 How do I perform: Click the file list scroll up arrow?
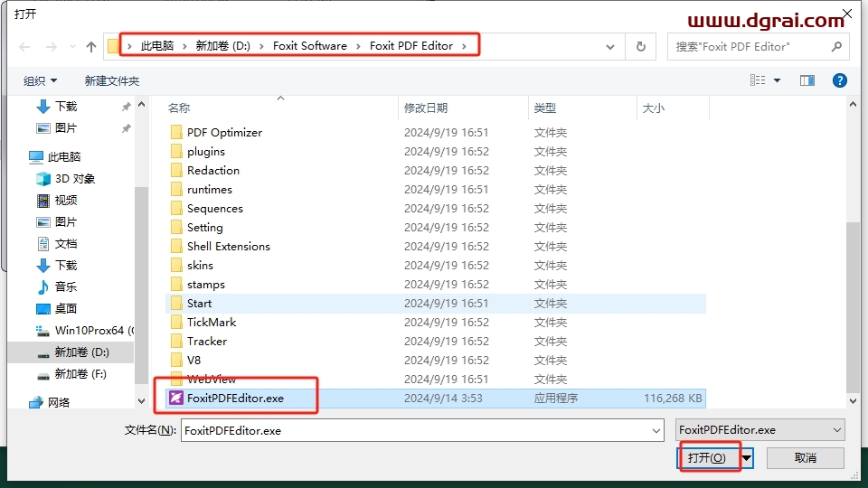click(853, 104)
